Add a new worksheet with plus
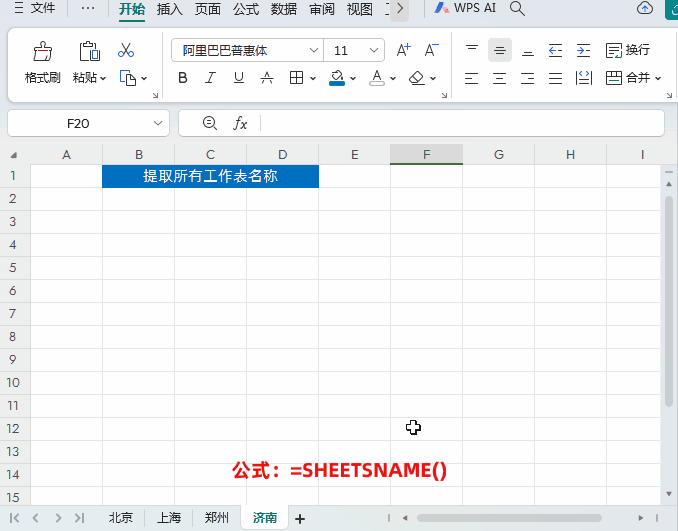678x531 pixels. click(300, 518)
